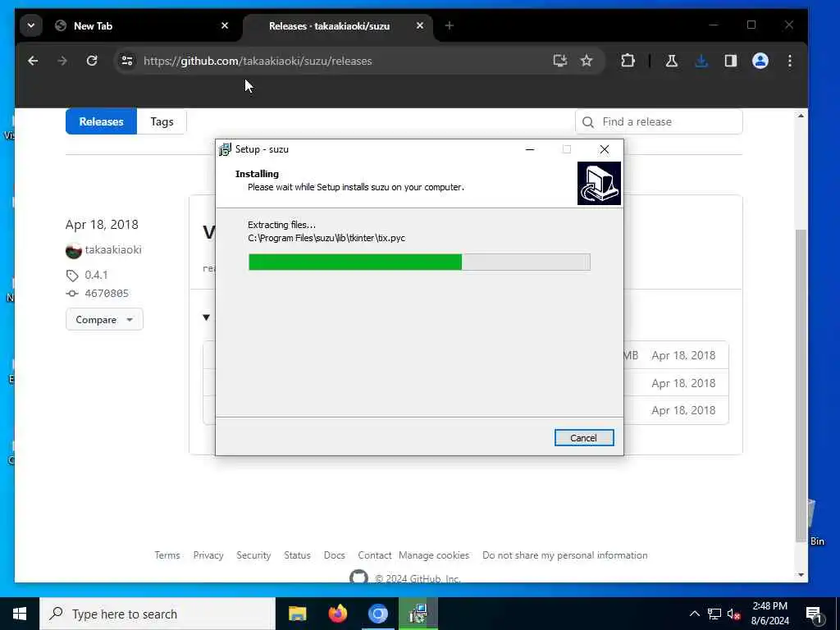
Task: Reload the GitHub releases page
Action: pyautogui.click(x=92, y=61)
